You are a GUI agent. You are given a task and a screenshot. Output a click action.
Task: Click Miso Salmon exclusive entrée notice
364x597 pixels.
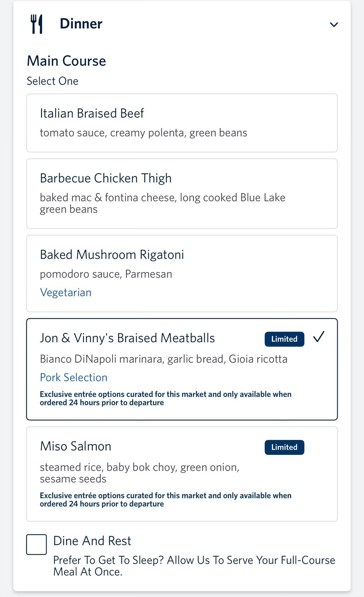click(x=165, y=500)
